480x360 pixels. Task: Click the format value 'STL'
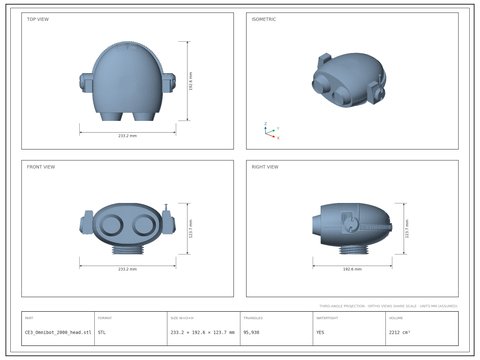[x=102, y=332]
